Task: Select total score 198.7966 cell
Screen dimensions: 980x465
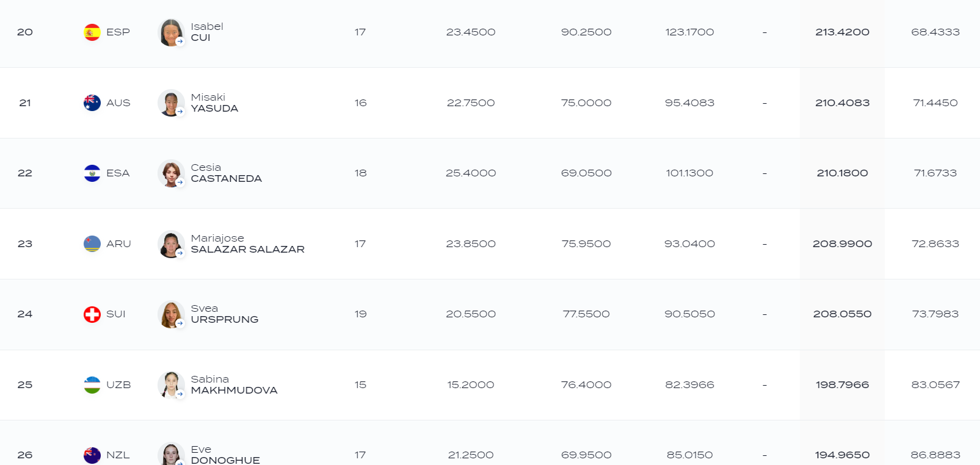Action: click(842, 385)
